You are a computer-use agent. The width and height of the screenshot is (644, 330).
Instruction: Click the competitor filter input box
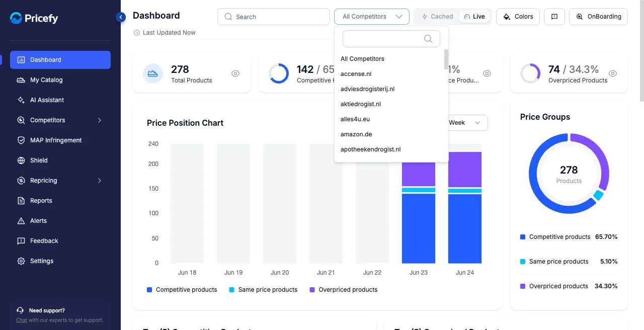pyautogui.click(x=391, y=39)
